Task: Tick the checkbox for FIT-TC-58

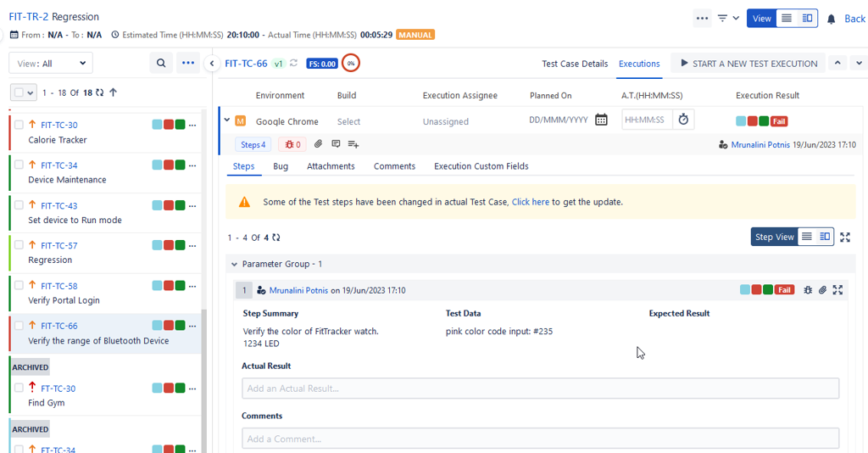Action: (x=19, y=285)
